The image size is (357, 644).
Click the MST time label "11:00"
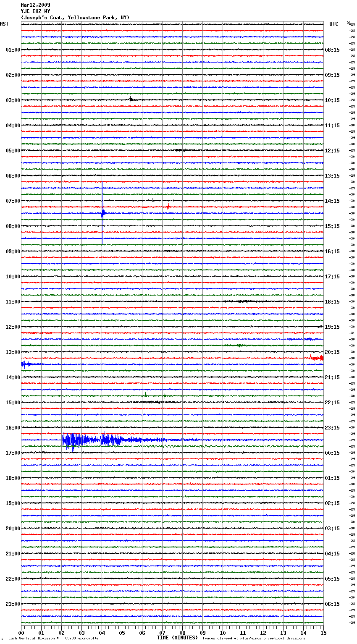[13, 302]
